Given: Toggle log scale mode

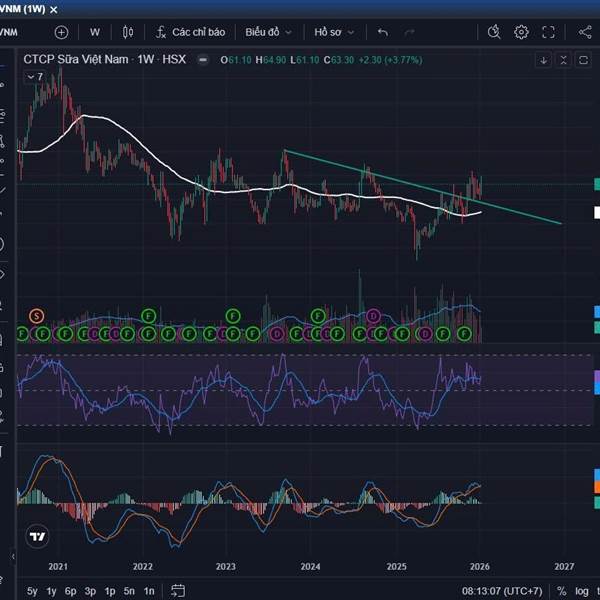Looking at the screenshot, I should (x=581, y=590).
